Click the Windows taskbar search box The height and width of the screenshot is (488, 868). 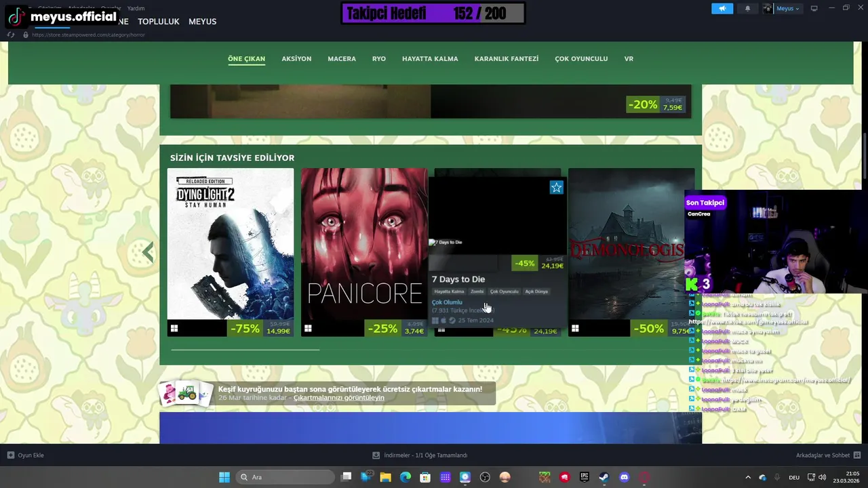[x=285, y=477]
